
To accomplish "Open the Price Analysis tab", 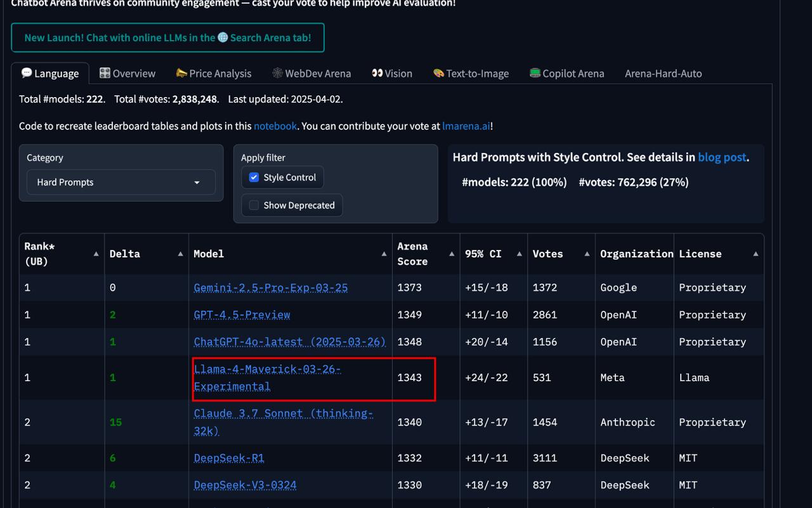I will click(x=214, y=74).
